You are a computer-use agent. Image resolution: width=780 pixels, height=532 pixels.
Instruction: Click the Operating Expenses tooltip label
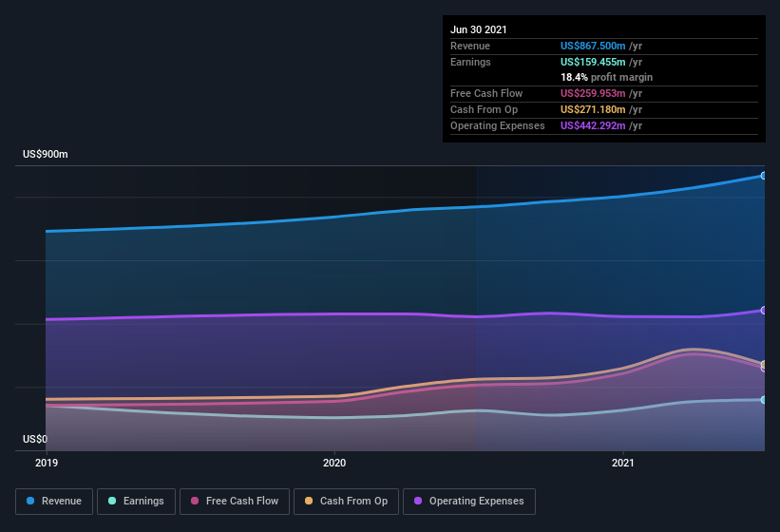(498, 125)
